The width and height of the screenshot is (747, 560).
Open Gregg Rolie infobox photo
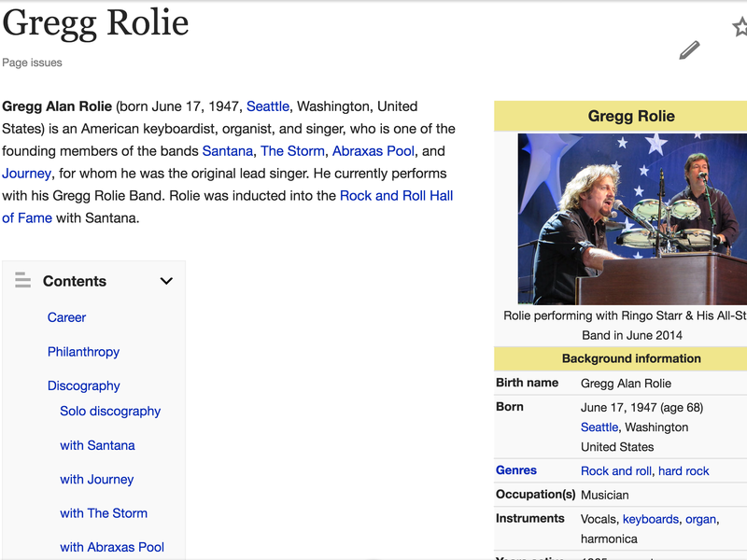pyautogui.click(x=632, y=218)
